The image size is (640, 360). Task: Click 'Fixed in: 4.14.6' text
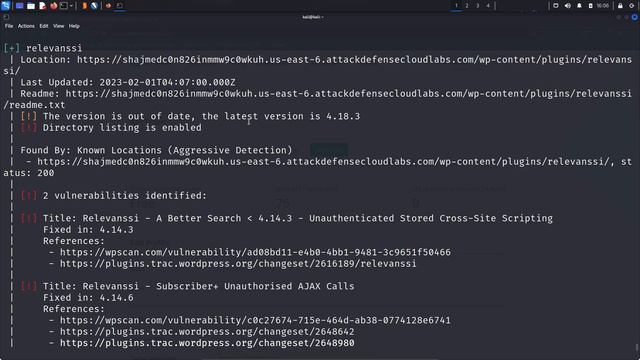pos(88,298)
